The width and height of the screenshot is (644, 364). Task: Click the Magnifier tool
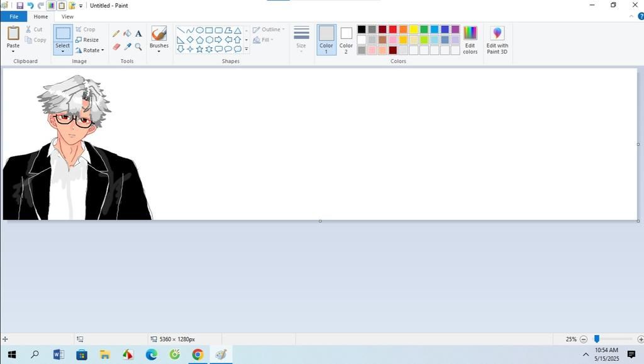coord(138,47)
